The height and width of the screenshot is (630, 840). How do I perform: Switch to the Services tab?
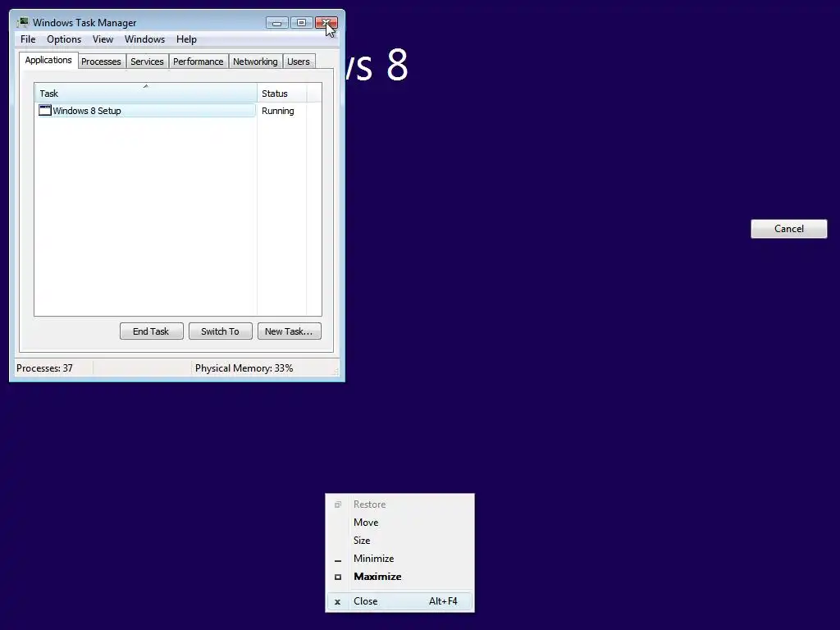coord(148,62)
